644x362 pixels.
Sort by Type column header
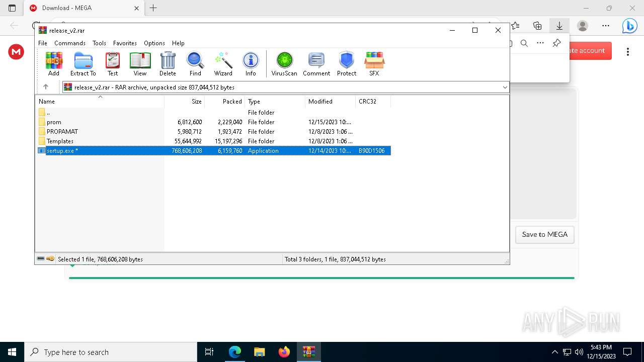pos(275,101)
